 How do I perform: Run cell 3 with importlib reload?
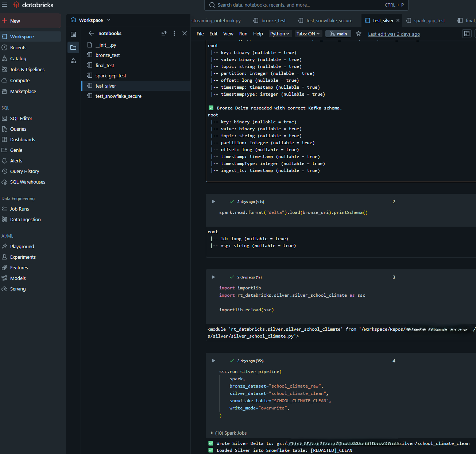[213, 277]
